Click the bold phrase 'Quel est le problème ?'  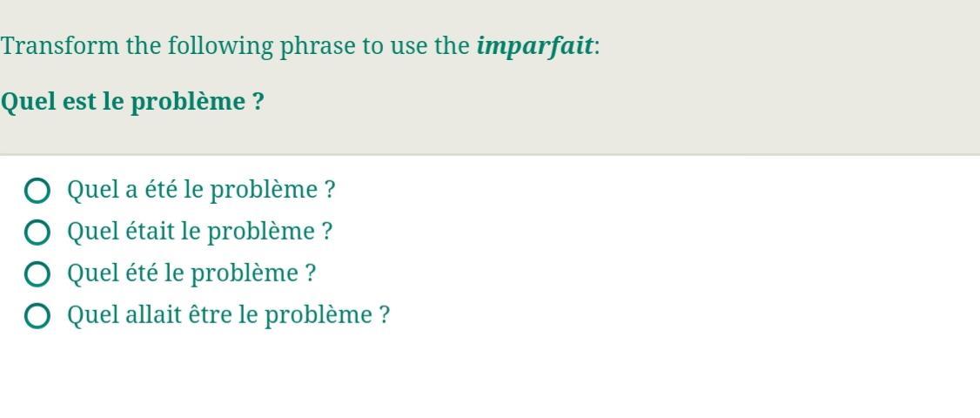(x=132, y=102)
